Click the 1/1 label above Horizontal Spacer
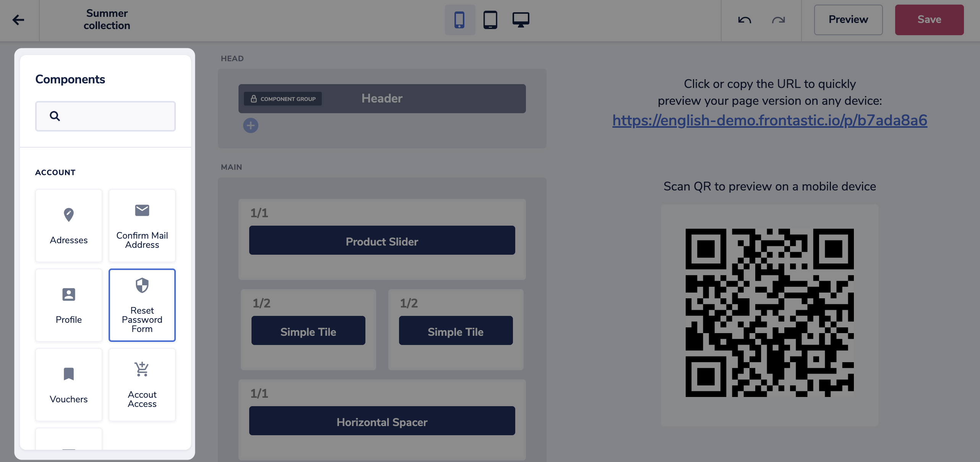980x462 pixels. point(259,394)
